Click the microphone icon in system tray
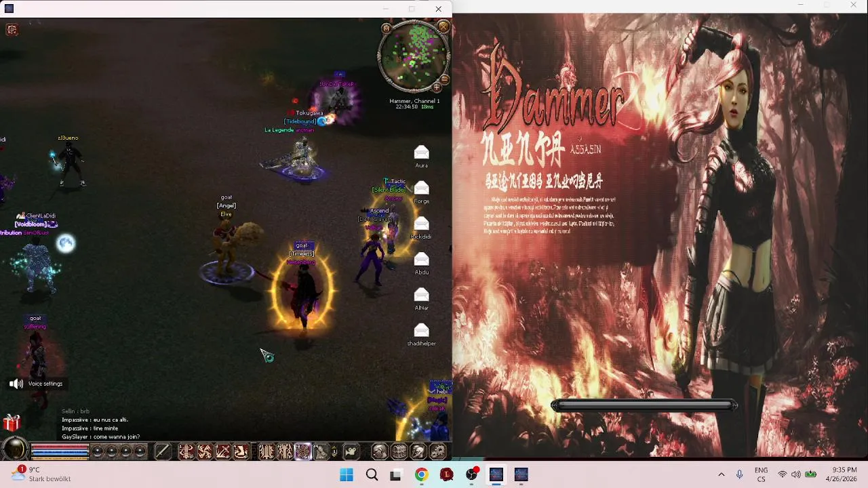This screenshot has width=868, height=488. [739, 474]
